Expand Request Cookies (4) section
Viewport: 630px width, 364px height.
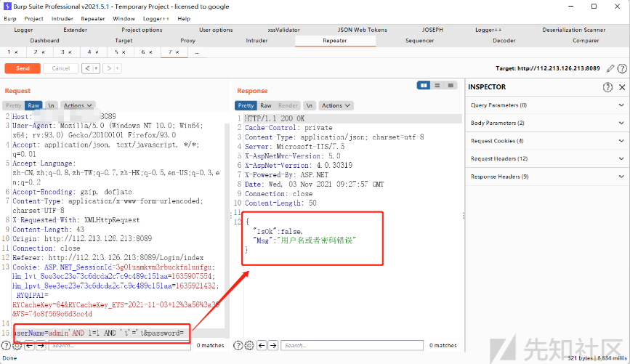pyautogui.click(x=547, y=141)
